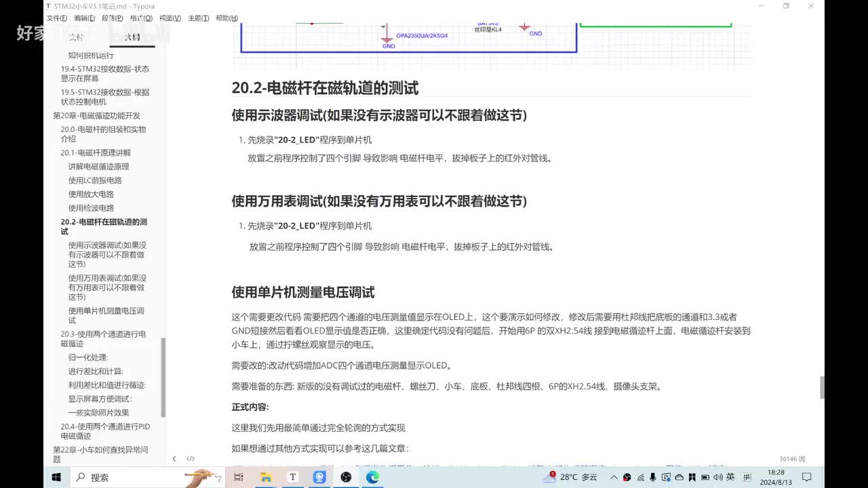The height and width of the screenshot is (488, 868).
Task: Open the Windows Start menu
Action: pyautogui.click(x=56, y=477)
